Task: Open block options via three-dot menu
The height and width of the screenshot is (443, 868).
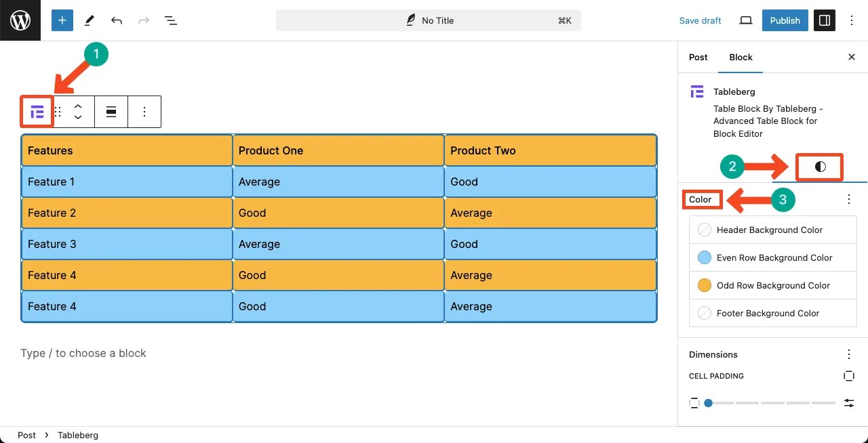Action: tap(144, 112)
